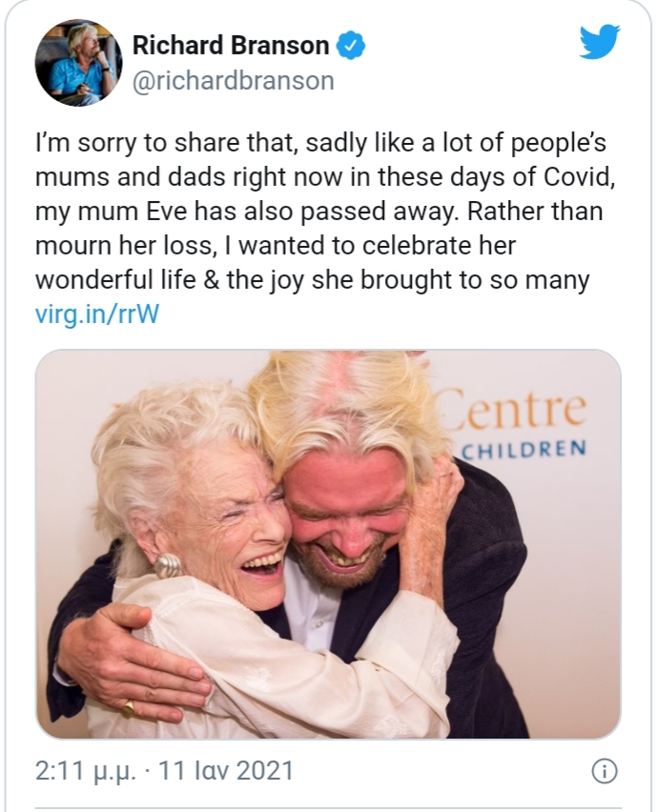Click the gold ring in the photo
The width and height of the screenshot is (656, 812).
[x=127, y=706]
